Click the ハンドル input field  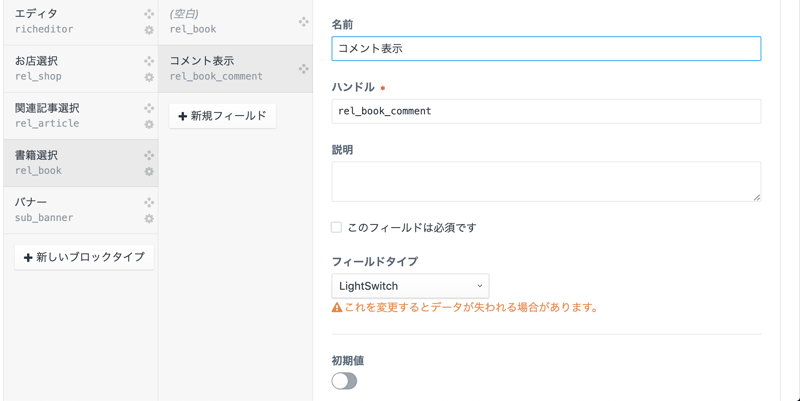[x=546, y=111]
